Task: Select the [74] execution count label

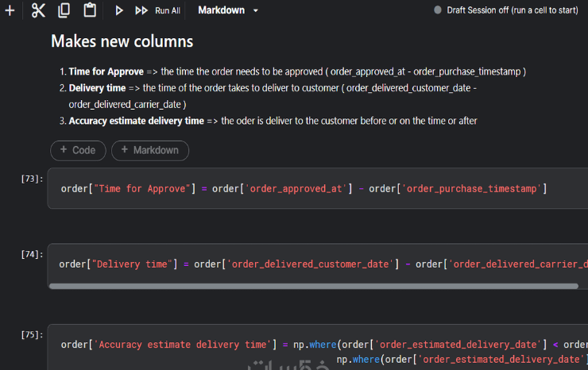Action: (x=32, y=255)
